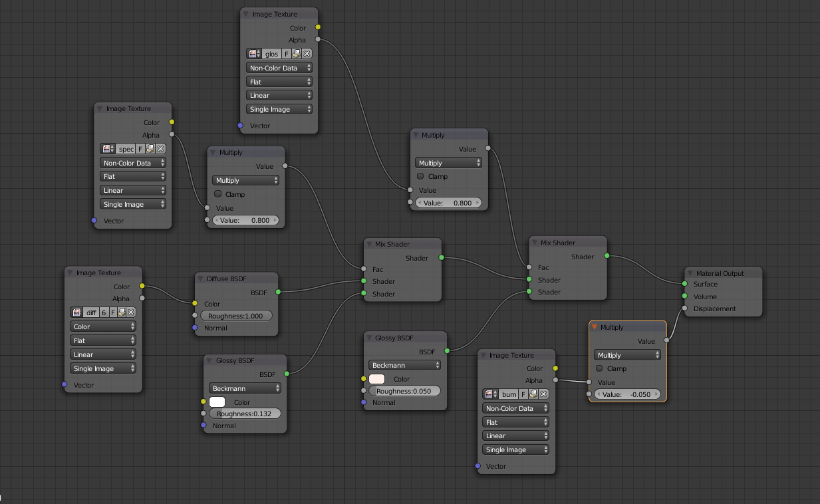Toggle Clamp on Multiply node fed by spec texture
This screenshot has height=504, width=820.
coord(217,194)
